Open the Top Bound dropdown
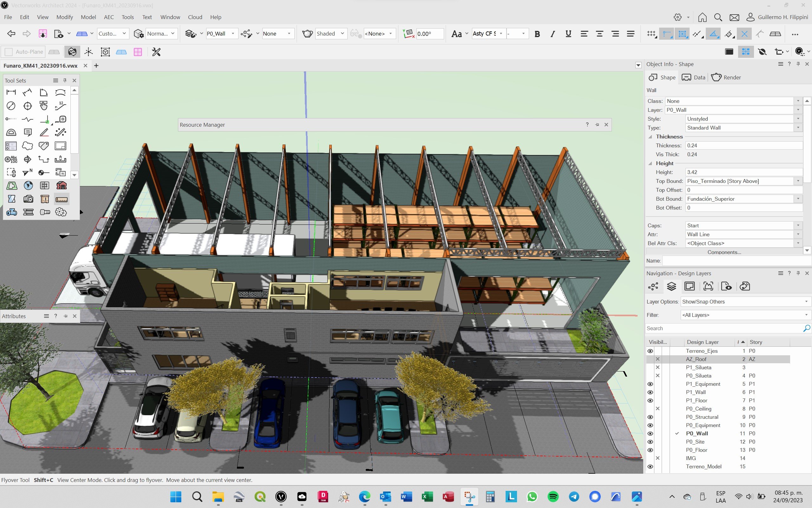 [743, 181]
